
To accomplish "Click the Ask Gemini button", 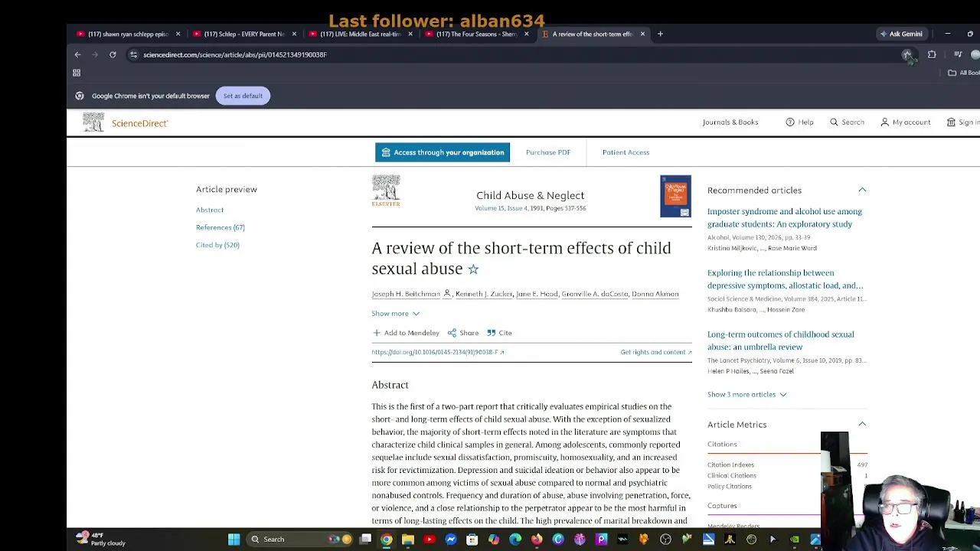I will coord(901,34).
